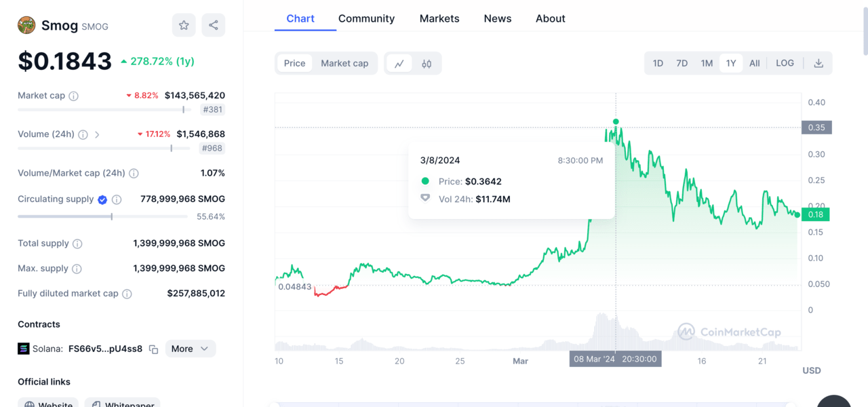
Task: Set chart range to 7D
Action: pyautogui.click(x=682, y=63)
